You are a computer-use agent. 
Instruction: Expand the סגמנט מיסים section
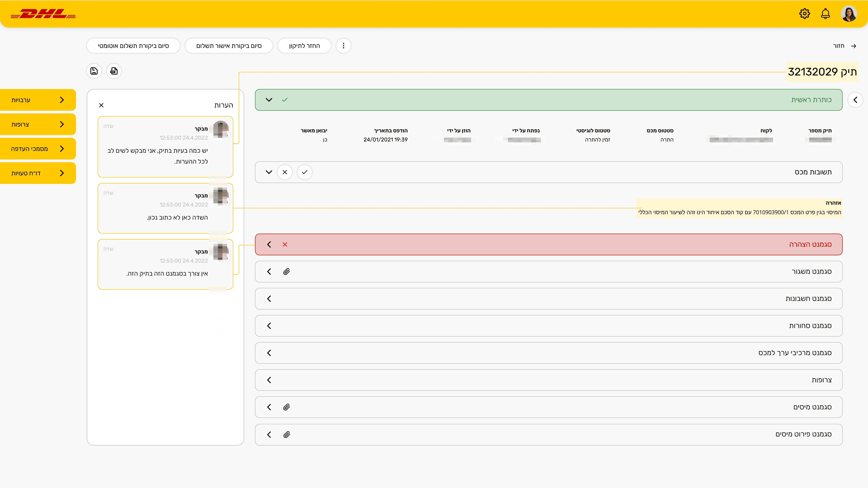coord(269,407)
